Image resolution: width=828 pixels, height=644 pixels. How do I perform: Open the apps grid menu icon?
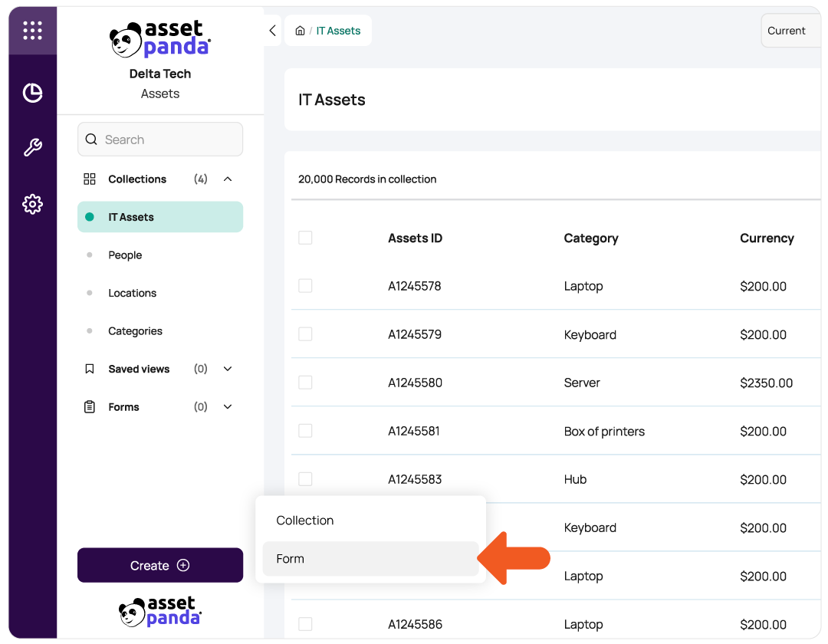click(x=32, y=31)
